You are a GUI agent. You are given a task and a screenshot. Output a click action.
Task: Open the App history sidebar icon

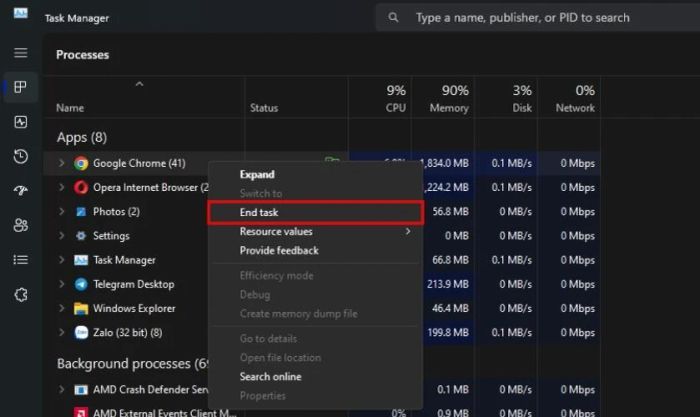(21, 156)
